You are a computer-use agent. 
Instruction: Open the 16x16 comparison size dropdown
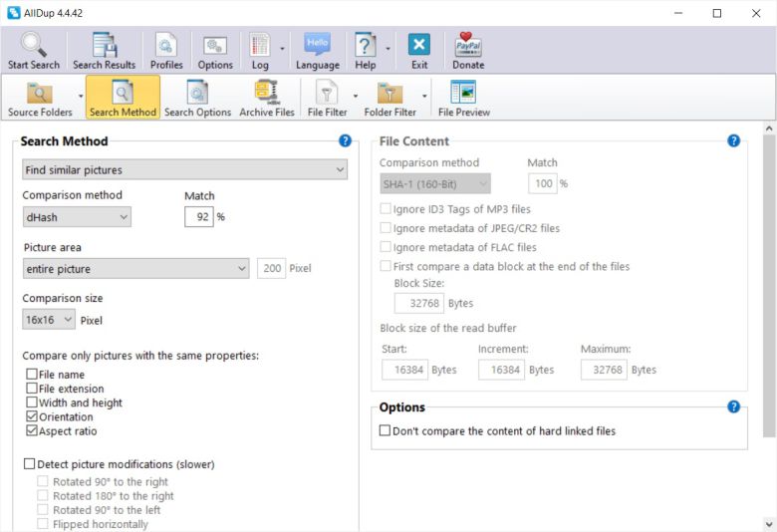49,320
